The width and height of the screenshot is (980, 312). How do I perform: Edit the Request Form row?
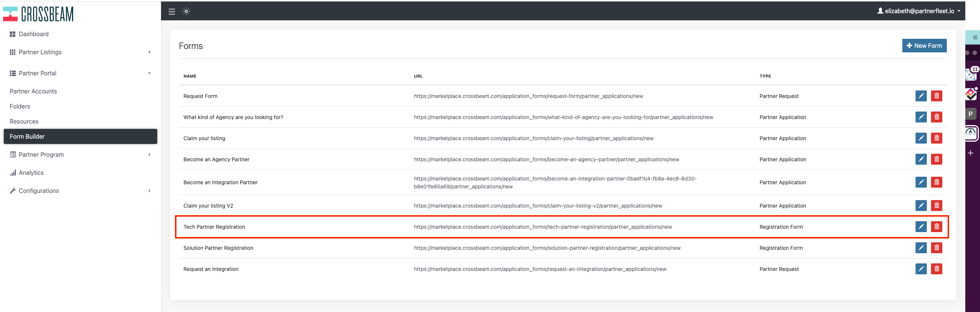pos(921,96)
